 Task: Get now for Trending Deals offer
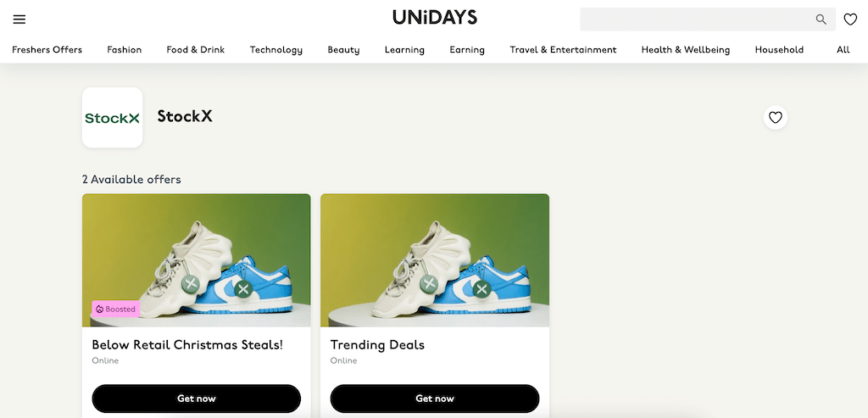(x=435, y=398)
